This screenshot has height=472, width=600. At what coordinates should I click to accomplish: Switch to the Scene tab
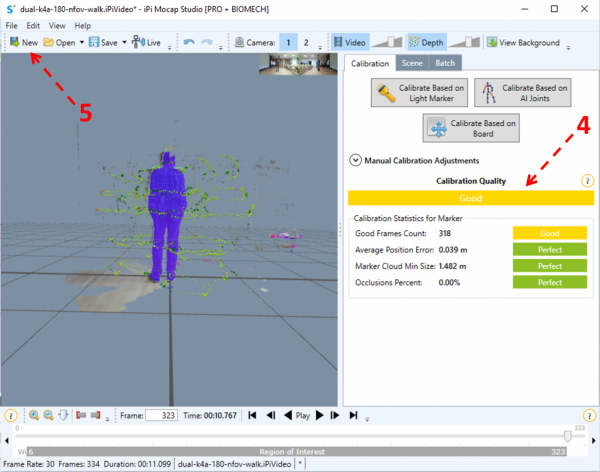click(x=412, y=63)
